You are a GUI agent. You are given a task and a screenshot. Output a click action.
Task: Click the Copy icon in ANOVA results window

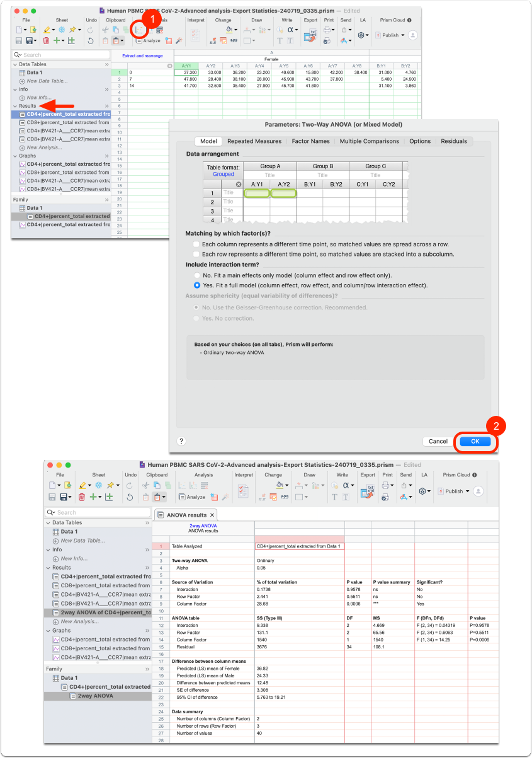157,485
